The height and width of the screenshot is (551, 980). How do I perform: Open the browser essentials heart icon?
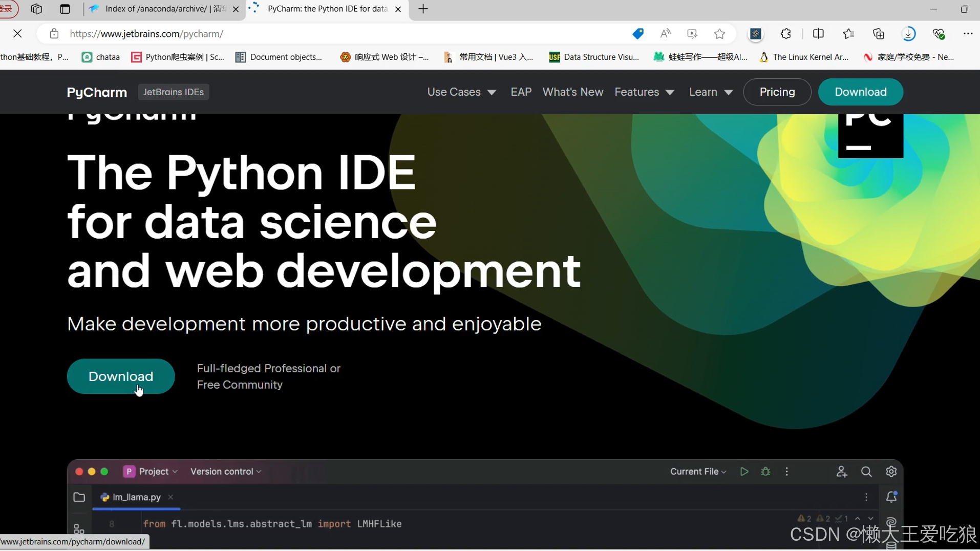939,34
